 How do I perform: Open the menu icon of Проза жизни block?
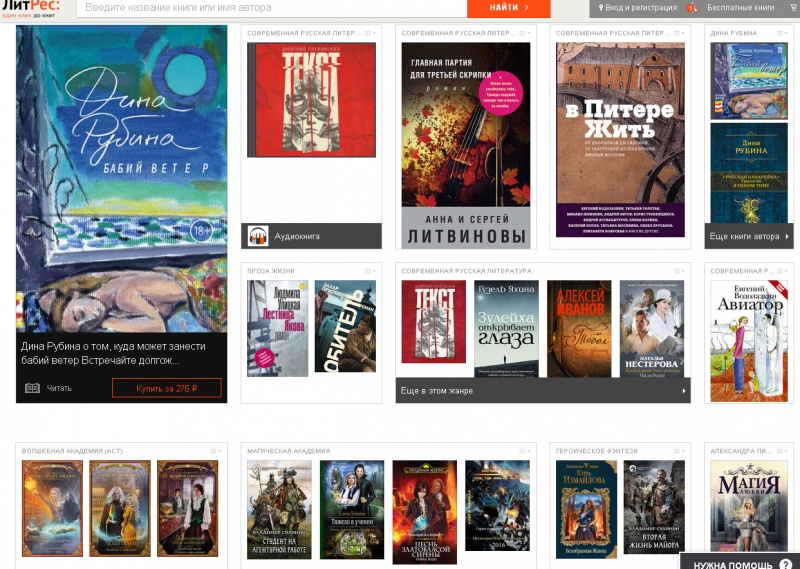[x=370, y=271]
